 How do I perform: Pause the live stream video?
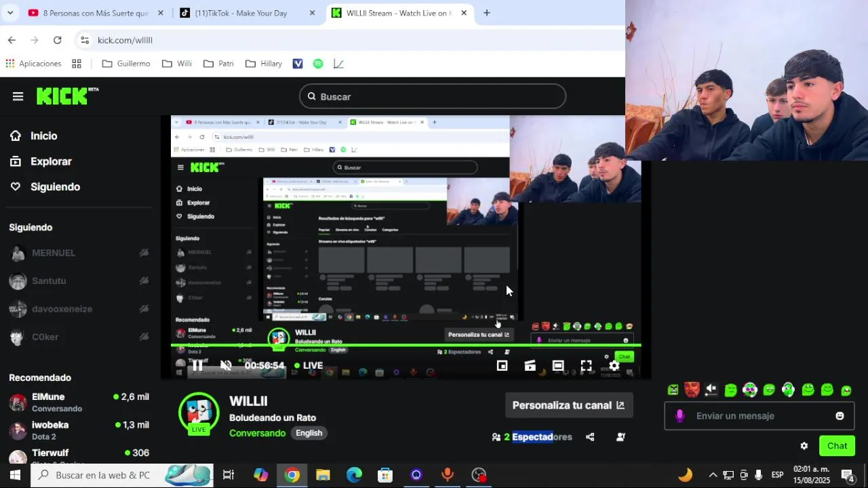[197, 365]
